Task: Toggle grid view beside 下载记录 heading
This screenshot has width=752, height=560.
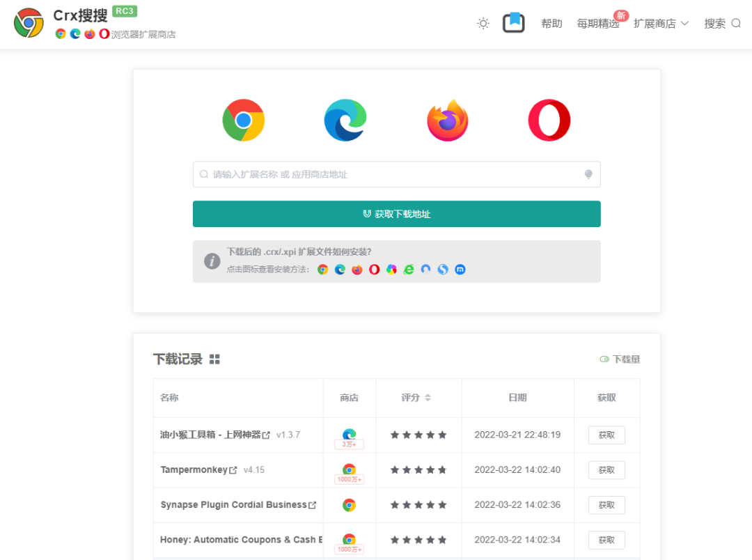Action: (x=214, y=359)
